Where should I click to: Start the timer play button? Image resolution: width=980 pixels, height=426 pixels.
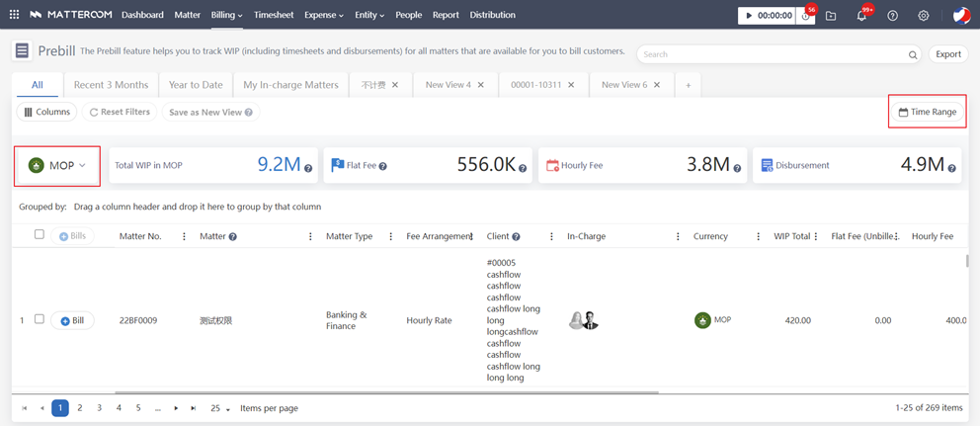(750, 16)
